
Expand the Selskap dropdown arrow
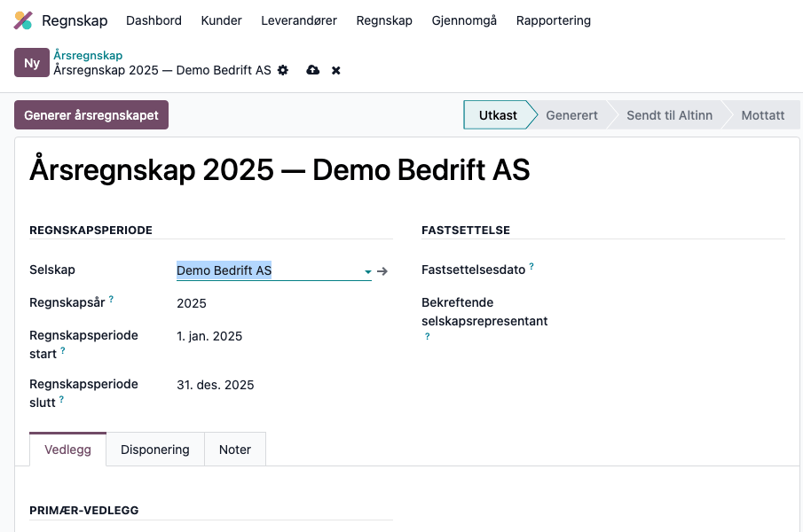point(367,271)
